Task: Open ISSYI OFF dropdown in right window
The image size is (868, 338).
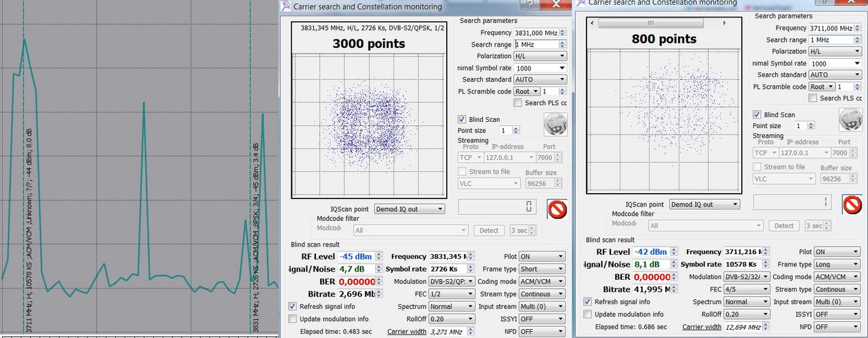Action: tap(837, 314)
